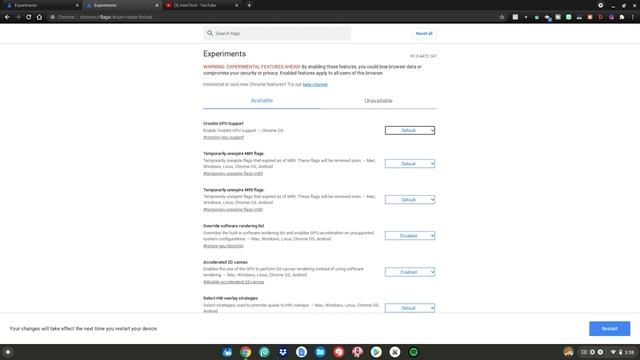
Task: Click the pink app icon on the shelf
Action: (358, 352)
